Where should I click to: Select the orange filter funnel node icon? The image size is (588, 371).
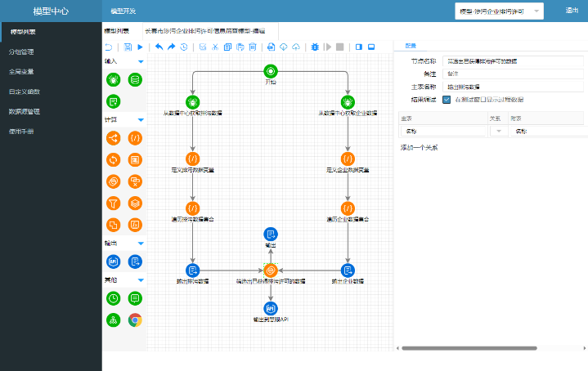pyautogui.click(x=114, y=203)
